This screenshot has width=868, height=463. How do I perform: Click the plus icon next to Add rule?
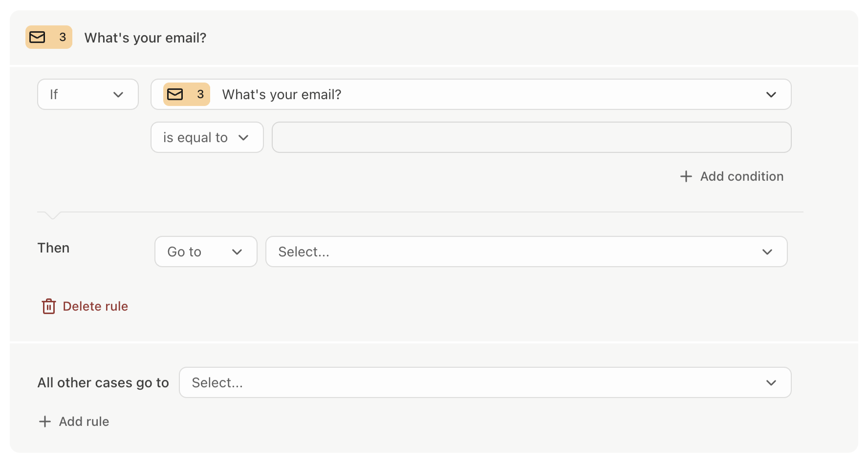[x=45, y=421]
